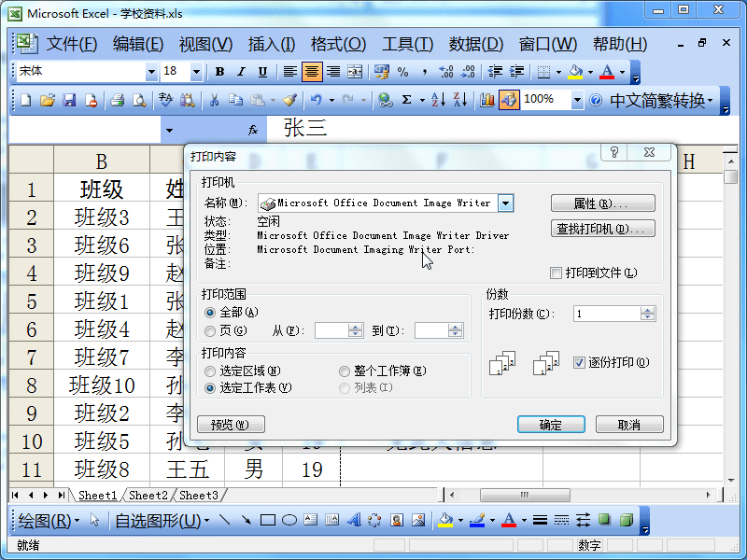
Task: Toggle bold formatting in toolbar
Action: (x=219, y=72)
